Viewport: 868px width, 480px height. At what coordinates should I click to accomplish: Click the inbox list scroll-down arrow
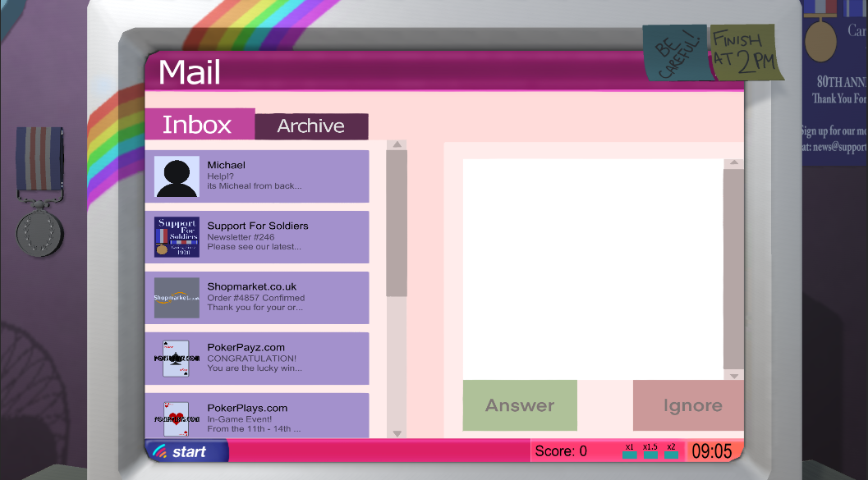pos(397,433)
